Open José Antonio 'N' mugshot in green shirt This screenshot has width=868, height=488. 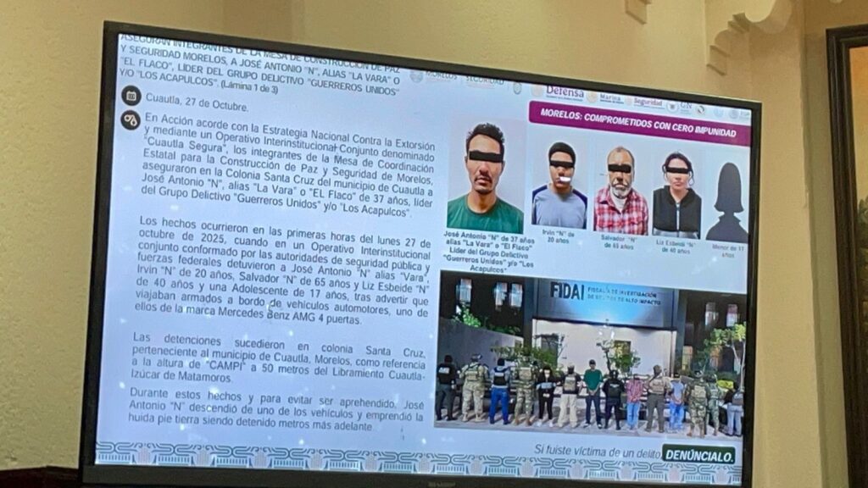click(485, 180)
